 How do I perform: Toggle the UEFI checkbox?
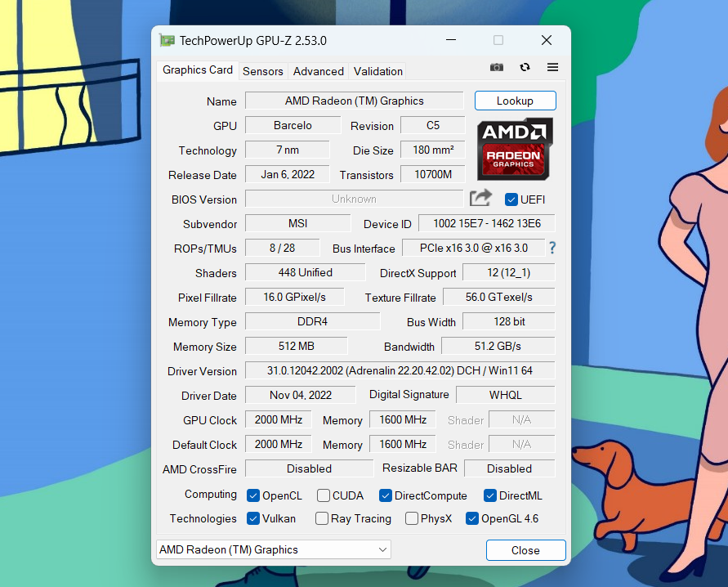[x=511, y=199]
